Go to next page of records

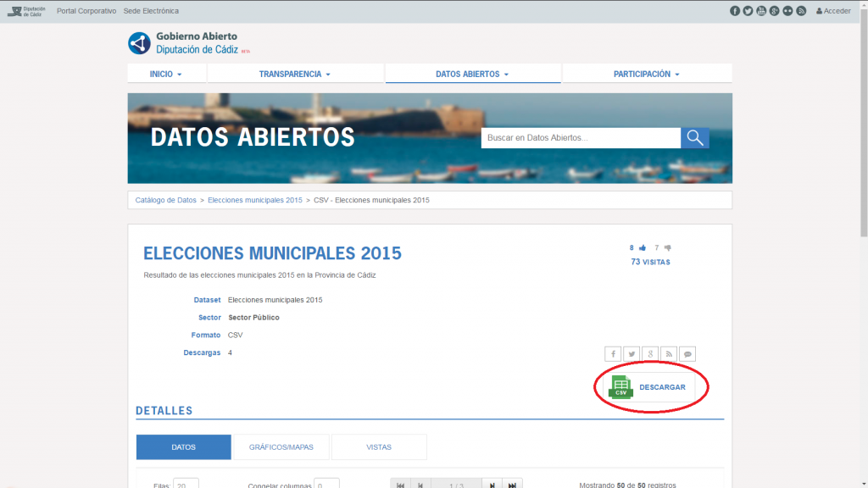492,484
